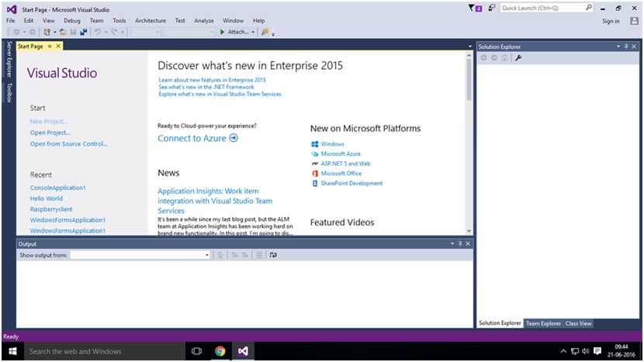Image resolution: width=644 pixels, height=362 pixels.
Task: Open Output window position dropdown
Action: pos(452,243)
